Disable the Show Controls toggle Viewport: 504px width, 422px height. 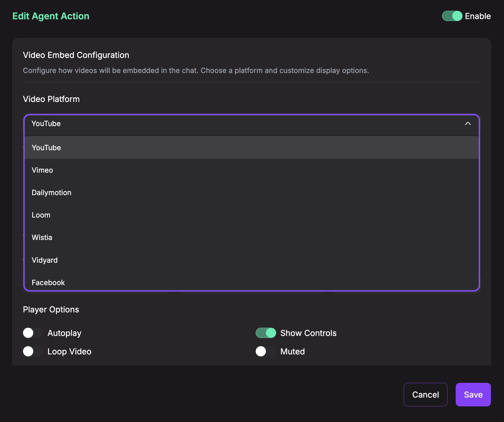click(x=266, y=333)
